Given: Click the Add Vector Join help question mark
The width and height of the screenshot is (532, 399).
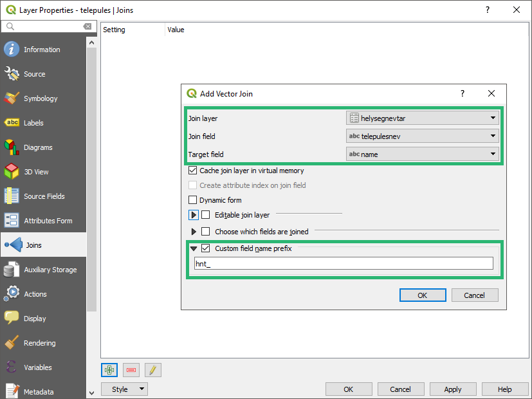Looking at the screenshot, I should [463, 93].
